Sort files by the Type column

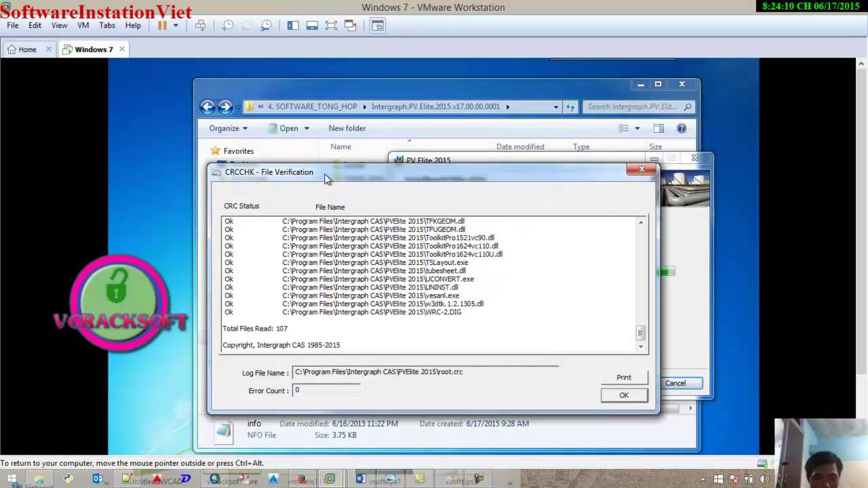pyautogui.click(x=581, y=146)
